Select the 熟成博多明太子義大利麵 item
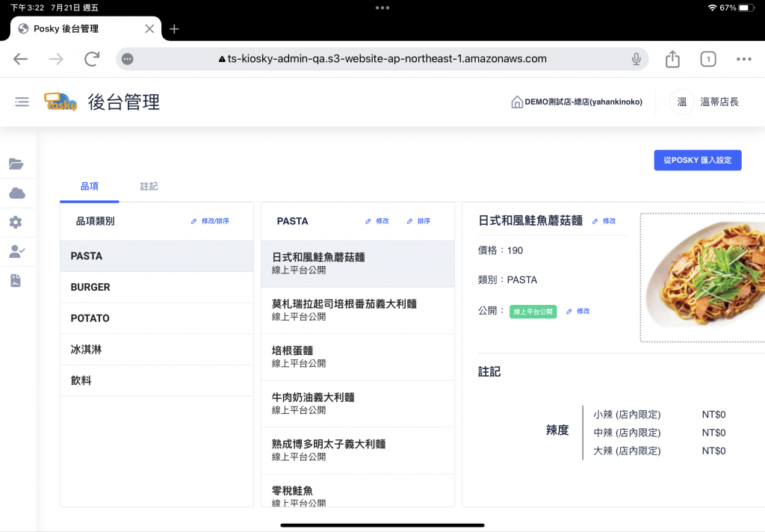Image resolution: width=765 pixels, height=532 pixels. click(358, 451)
